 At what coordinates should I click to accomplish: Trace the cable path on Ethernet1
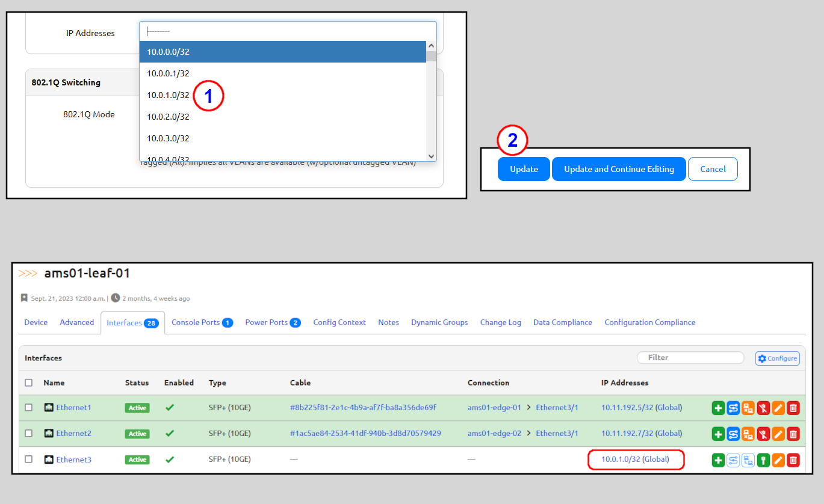[x=733, y=407]
